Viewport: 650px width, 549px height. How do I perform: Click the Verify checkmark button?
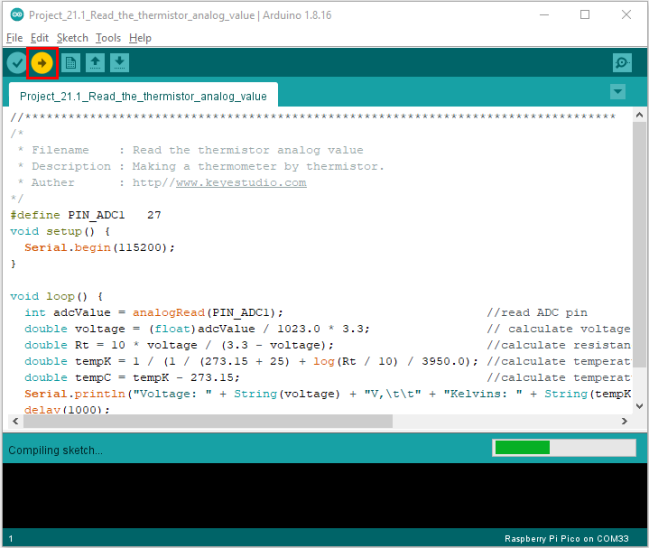tap(17, 63)
